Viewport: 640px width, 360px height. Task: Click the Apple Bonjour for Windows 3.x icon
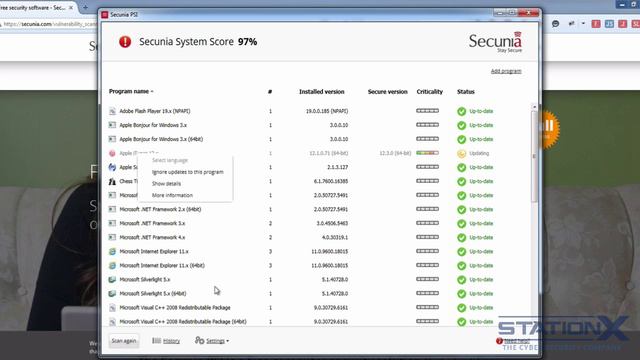112,125
